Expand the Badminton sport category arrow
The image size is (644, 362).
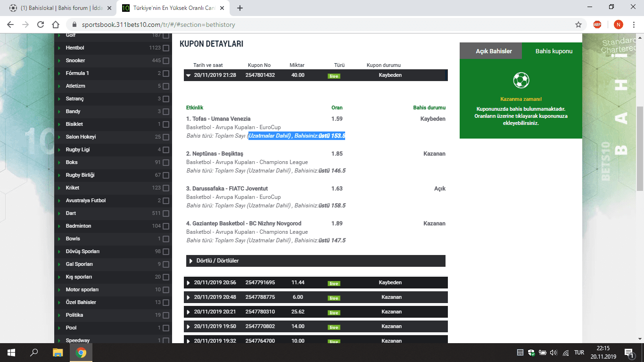(59, 226)
